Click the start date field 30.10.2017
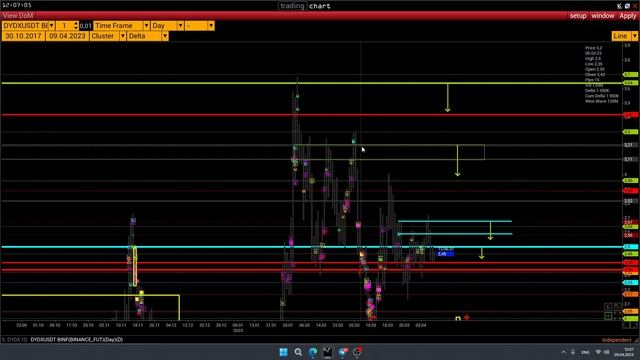 point(24,36)
